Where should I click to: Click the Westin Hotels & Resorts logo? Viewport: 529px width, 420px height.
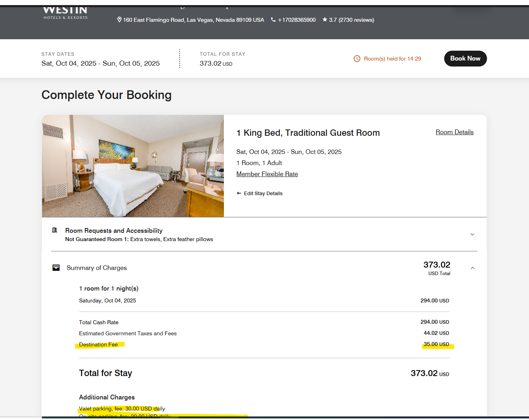coord(65,13)
